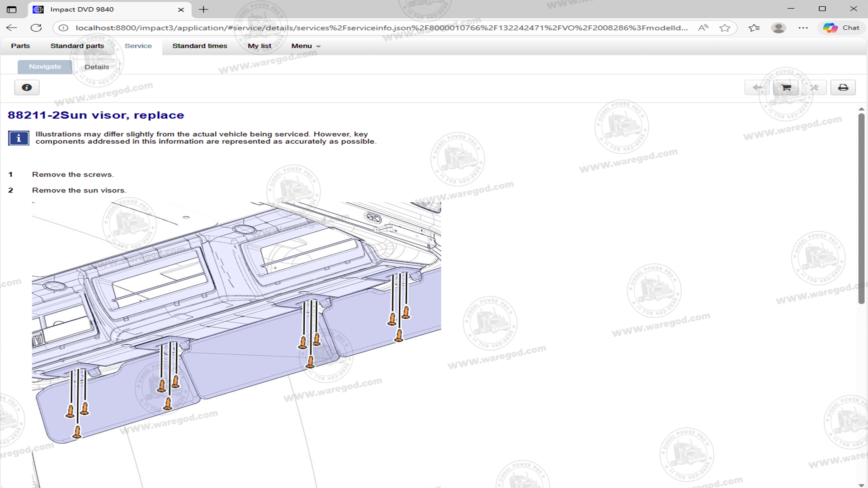Image resolution: width=868 pixels, height=488 pixels.
Task: Open Copilot Chat button
Action: point(841,28)
